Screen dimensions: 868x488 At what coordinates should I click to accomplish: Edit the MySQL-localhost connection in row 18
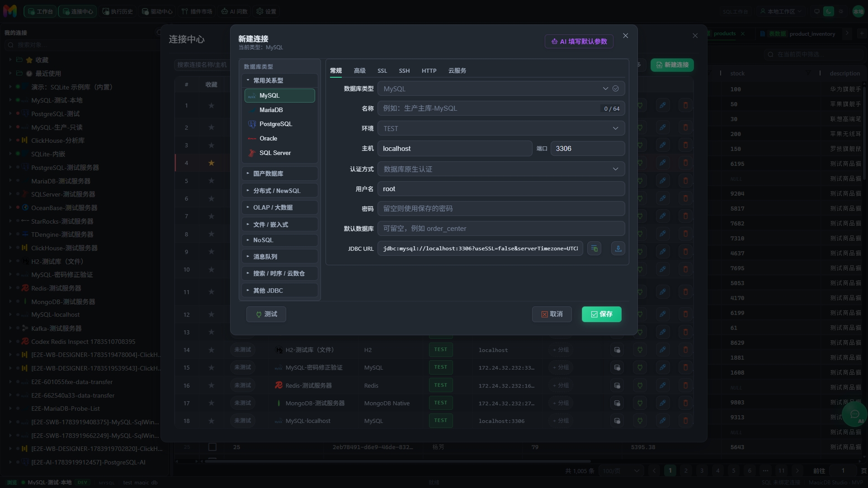pyautogui.click(x=663, y=421)
